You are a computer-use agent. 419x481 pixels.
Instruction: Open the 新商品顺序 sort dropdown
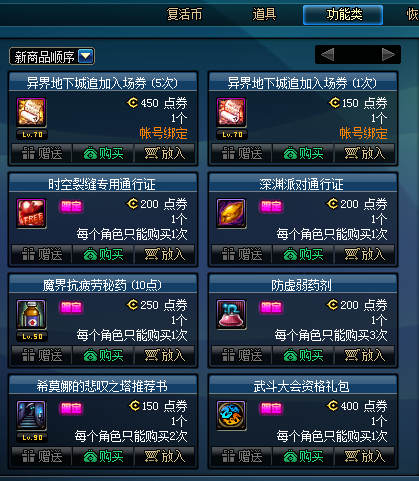pos(52,56)
